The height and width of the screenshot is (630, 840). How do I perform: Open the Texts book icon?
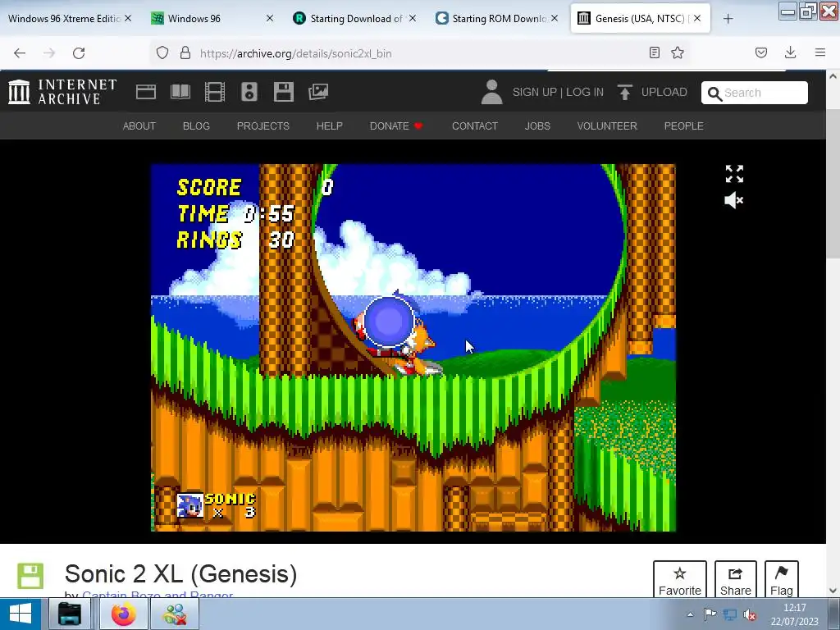point(180,92)
